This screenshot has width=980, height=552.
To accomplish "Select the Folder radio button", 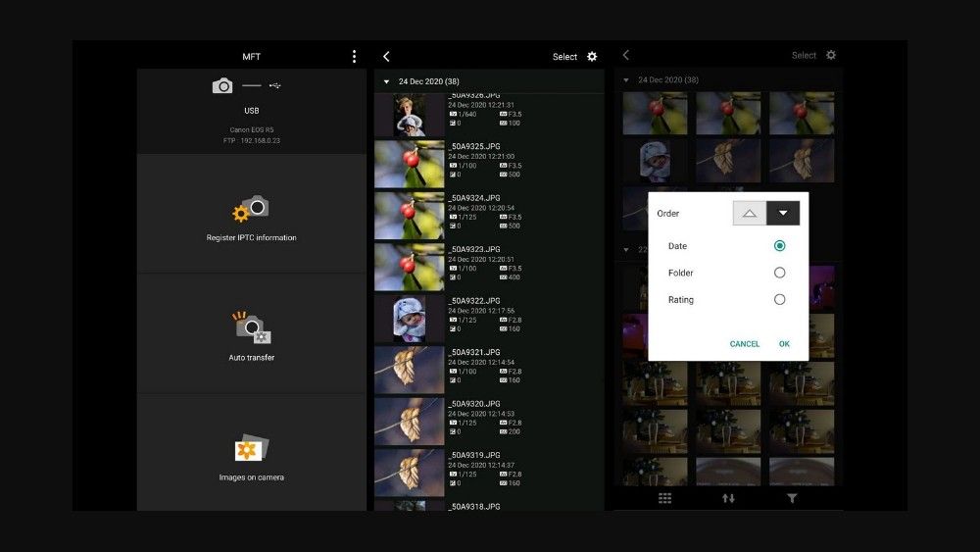I will [779, 273].
